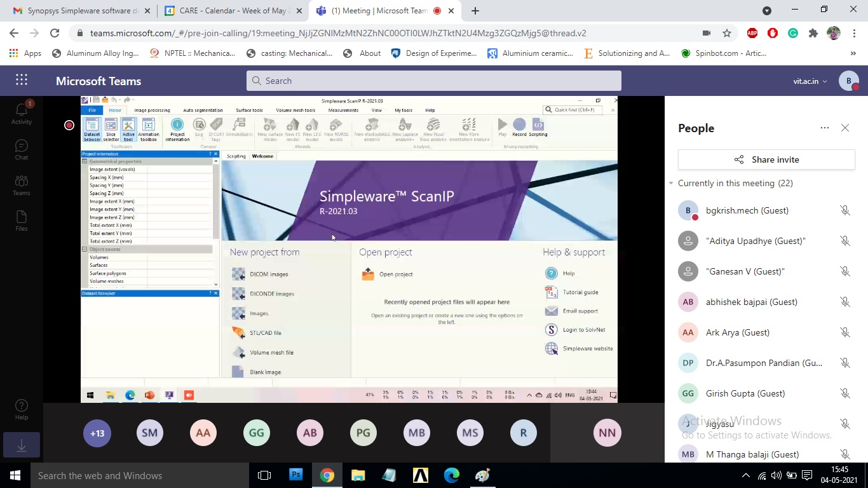868x488 pixels.
Task: Toggle mic icon for Girish Gupta
Action: pyautogui.click(x=844, y=393)
